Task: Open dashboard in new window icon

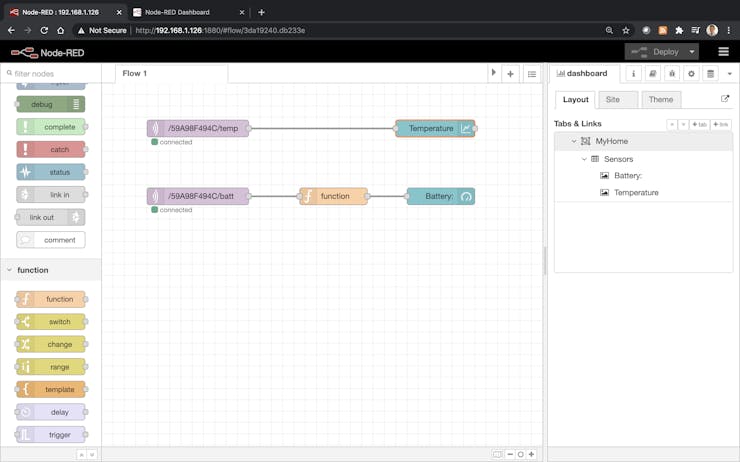Action: tap(725, 100)
